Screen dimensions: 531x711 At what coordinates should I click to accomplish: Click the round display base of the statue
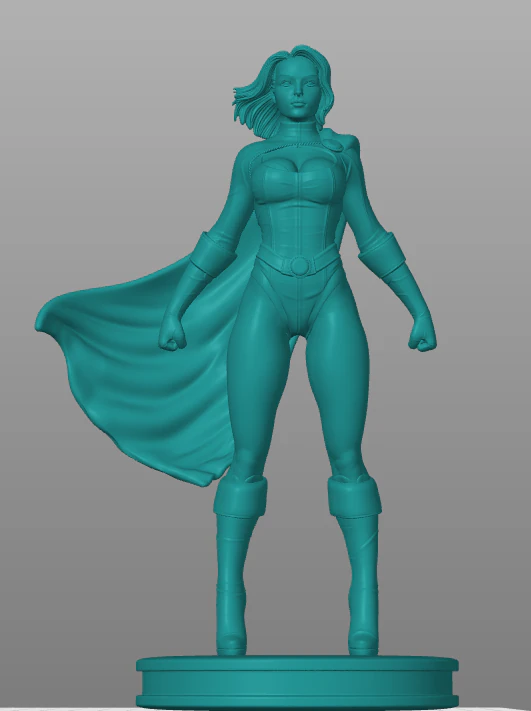[297, 682]
